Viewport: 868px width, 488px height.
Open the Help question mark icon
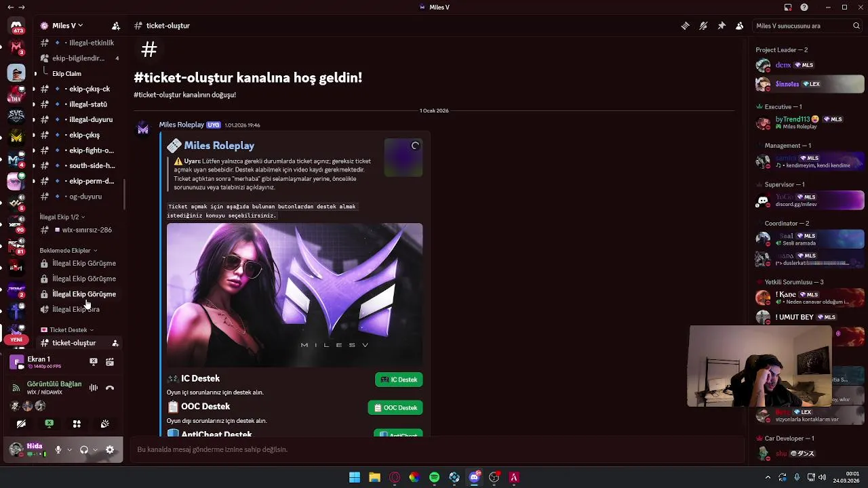tap(804, 7)
